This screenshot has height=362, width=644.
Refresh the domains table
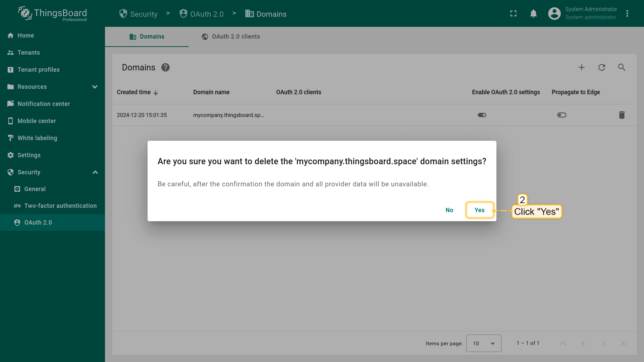click(602, 67)
